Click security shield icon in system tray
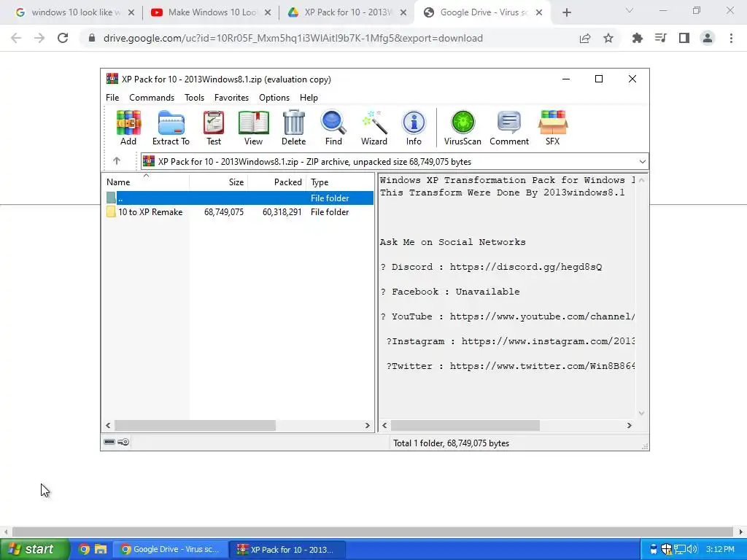747x560 pixels. click(x=667, y=550)
